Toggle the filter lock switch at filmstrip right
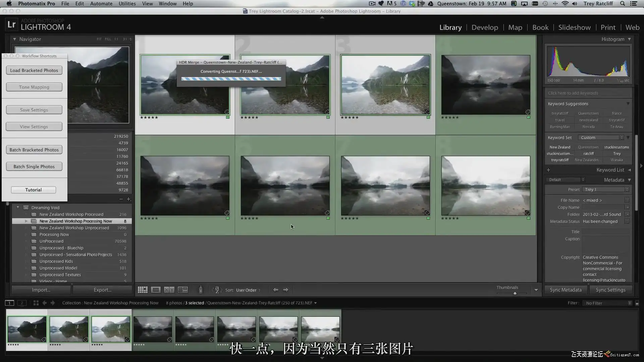The image size is (644, 362). click(637, 303)
